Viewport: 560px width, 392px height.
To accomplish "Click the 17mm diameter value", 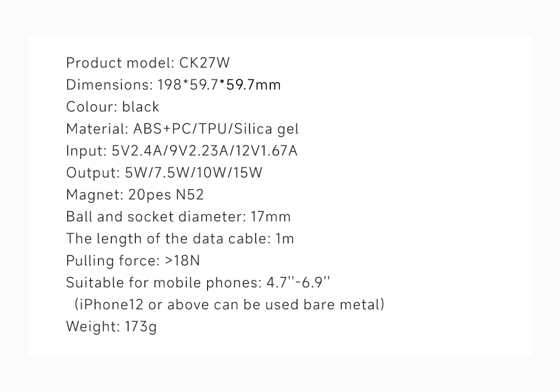I will tap(271, 217).
